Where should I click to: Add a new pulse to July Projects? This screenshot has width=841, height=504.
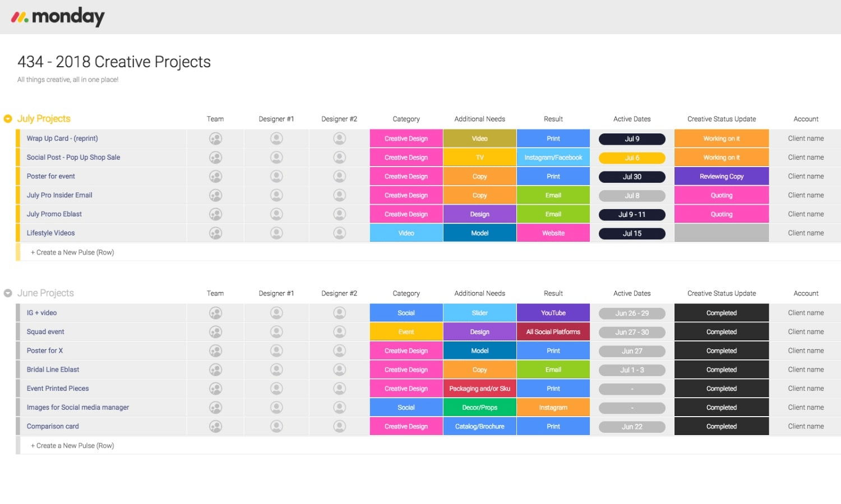tap(72, 252)
